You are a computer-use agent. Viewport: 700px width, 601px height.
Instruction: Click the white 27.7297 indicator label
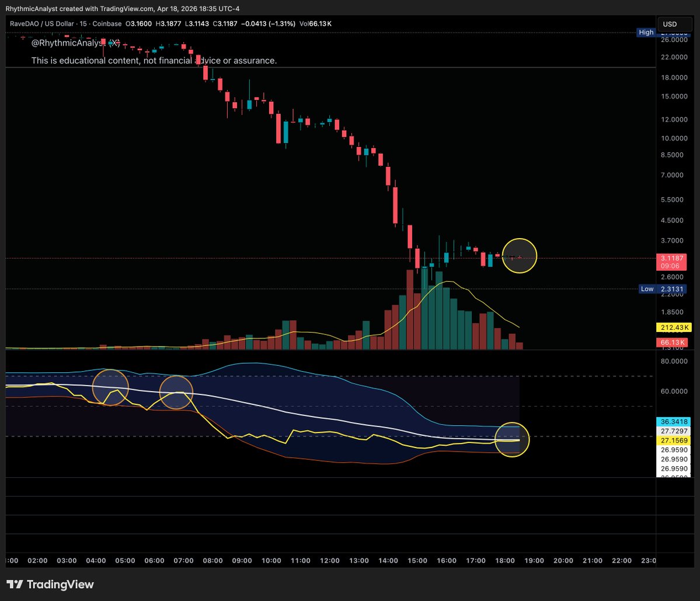(x=674, y=431)
